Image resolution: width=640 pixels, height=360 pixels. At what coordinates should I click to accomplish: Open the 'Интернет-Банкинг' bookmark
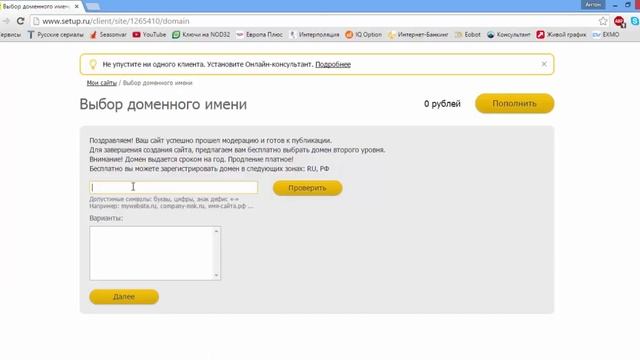(x=418, y=35)
